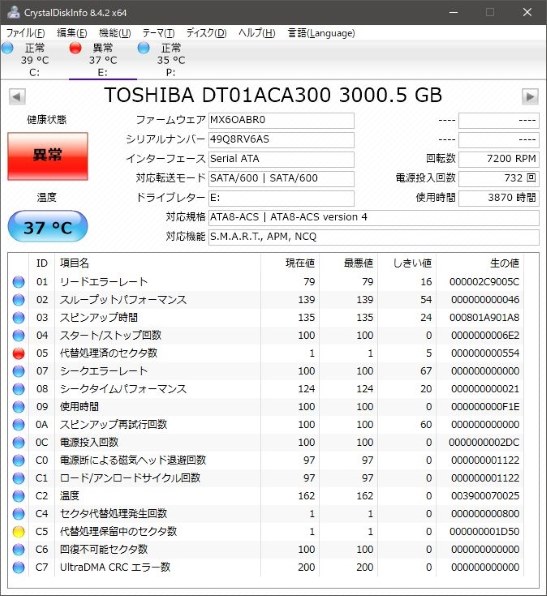Open the 言語(Language) menu
Screen dimensions: 547x596
tap(321, 33)
